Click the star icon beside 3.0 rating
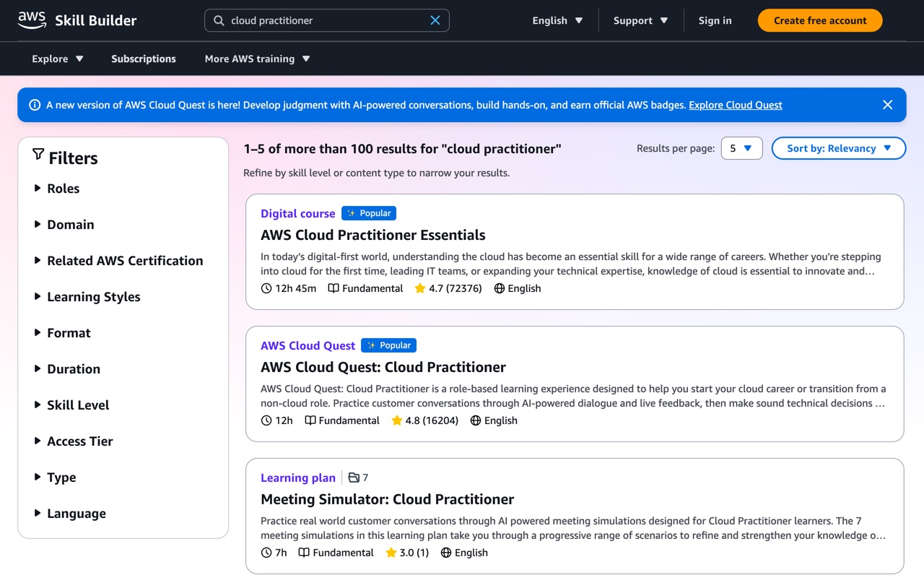Viewport: 924px width, 578px height. [391, 553]
